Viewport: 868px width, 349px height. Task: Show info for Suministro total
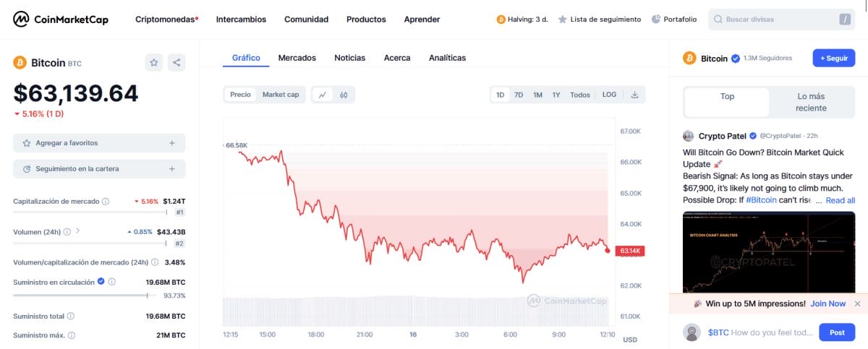point(71,316)
